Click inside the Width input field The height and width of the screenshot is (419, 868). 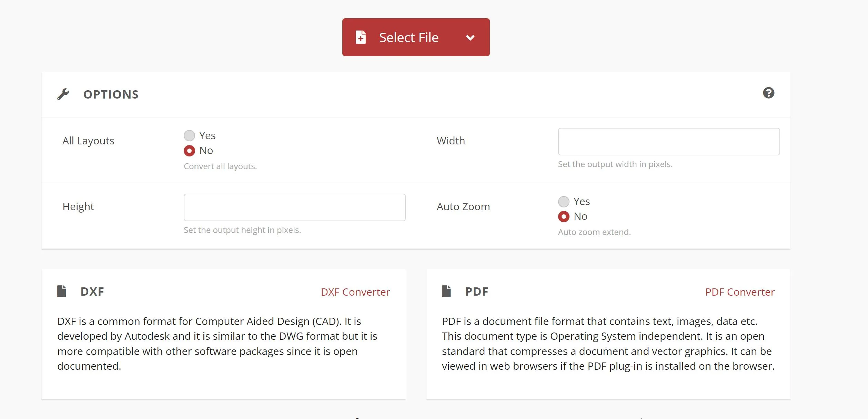[668, 141]
